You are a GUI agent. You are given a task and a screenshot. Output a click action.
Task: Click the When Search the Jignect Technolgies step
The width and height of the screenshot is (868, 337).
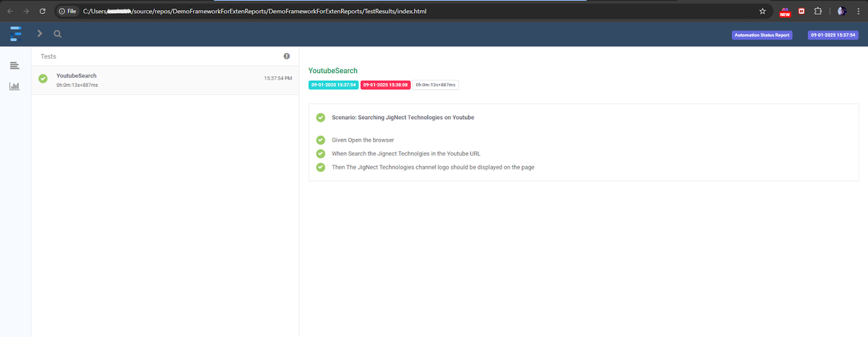tap(406, 154)
